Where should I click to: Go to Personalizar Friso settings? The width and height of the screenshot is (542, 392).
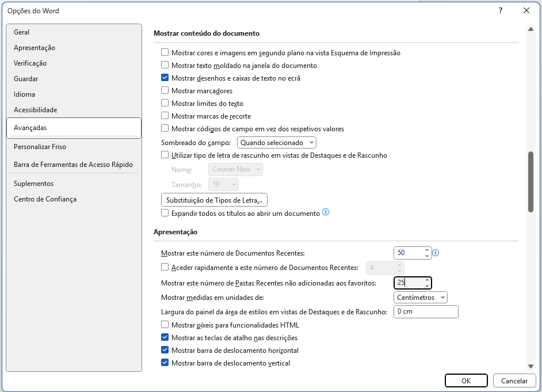pos(40,147)
